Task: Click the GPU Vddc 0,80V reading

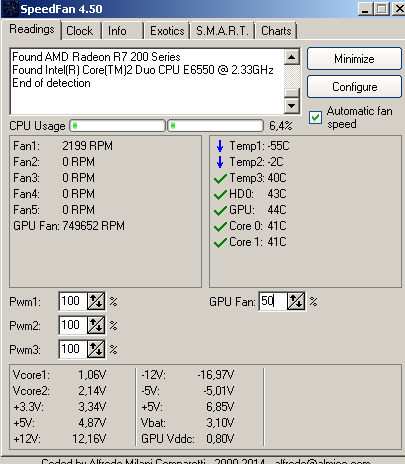Action: (x=188, y=439)
